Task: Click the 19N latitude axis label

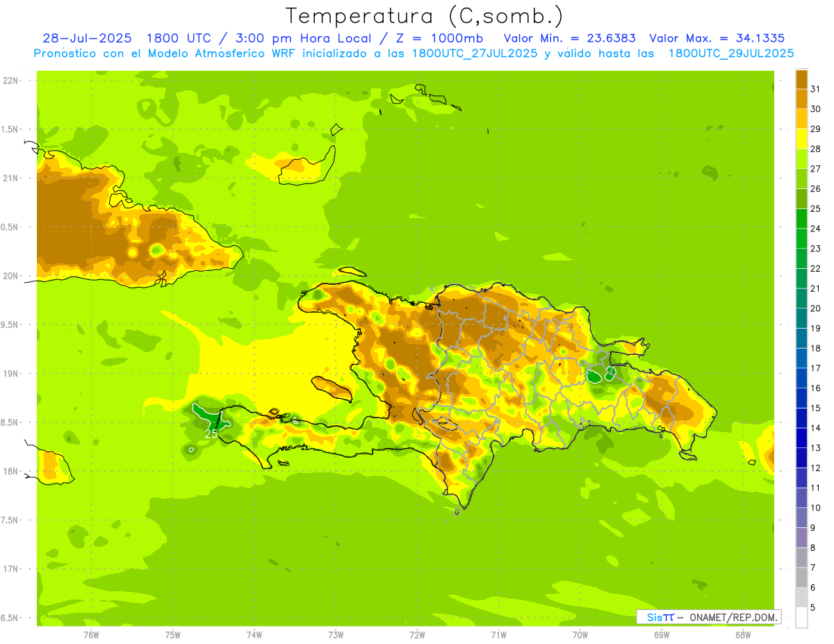Action: (10, 373)
